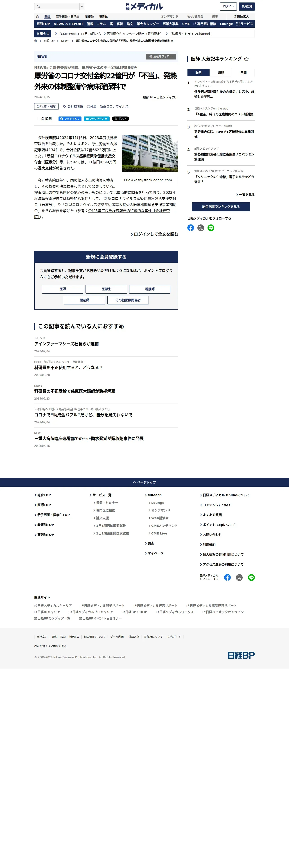This screenshot has height=868, width=289.
Task: Open 専門医に相談 menu item
Action: click(205, 24)
